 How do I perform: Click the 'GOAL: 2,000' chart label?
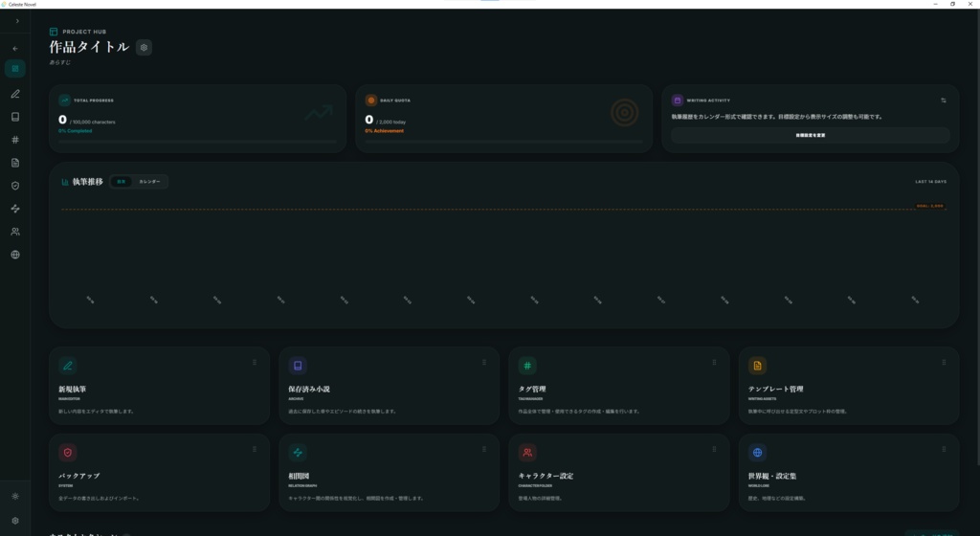click(x=930, y=206)
